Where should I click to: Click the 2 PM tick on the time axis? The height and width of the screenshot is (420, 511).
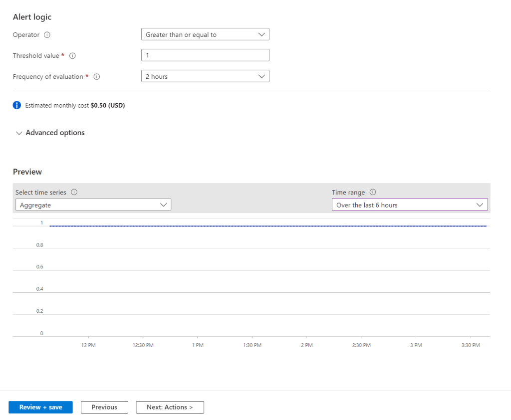point(307,345)
